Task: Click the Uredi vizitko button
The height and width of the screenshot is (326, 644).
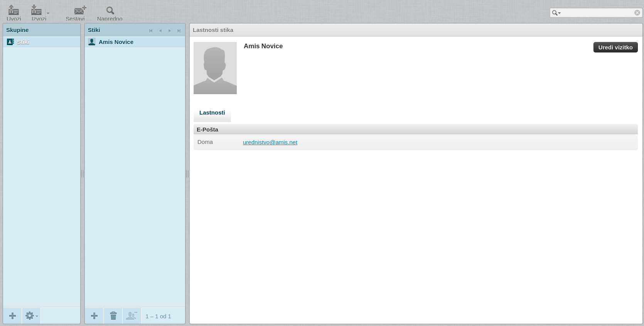Action: tap(615, 47)
